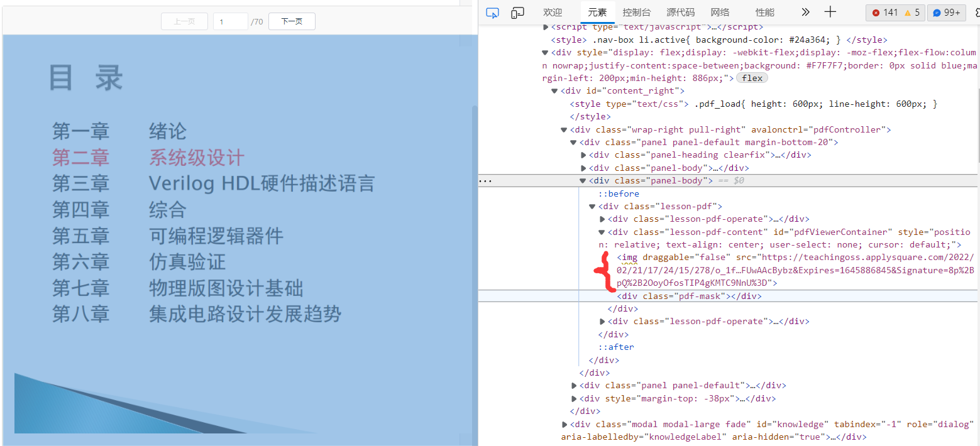Click 第一章 绪论 in slide
This screenshot has width=980, height=446.
tap(119, 131)
